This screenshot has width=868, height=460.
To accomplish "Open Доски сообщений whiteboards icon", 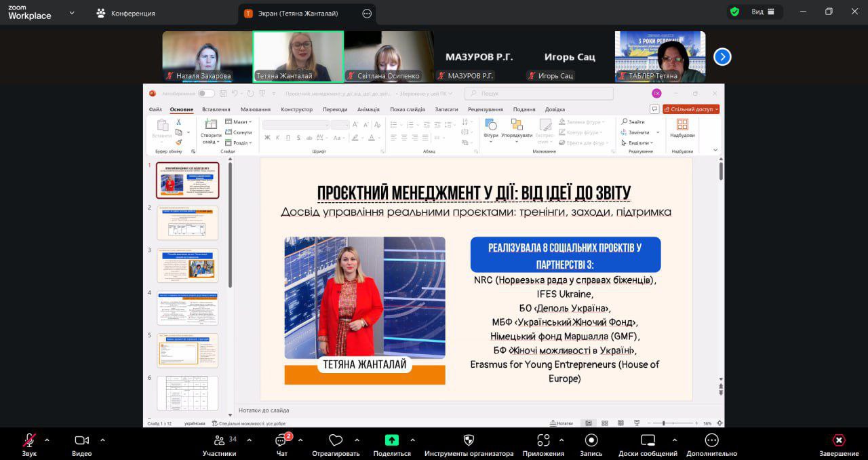I will [648, 440].
